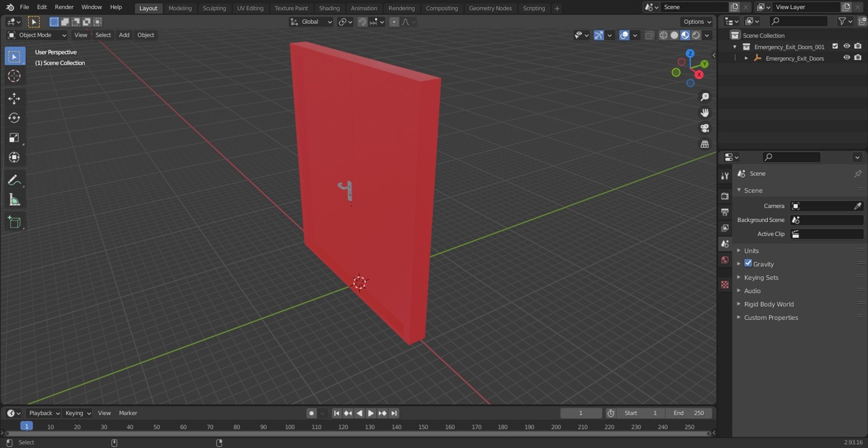Open the Object Mode dropdown
The height and width of the screenshot is (448, 868).
pyautogui.click(x=37, y=35)
